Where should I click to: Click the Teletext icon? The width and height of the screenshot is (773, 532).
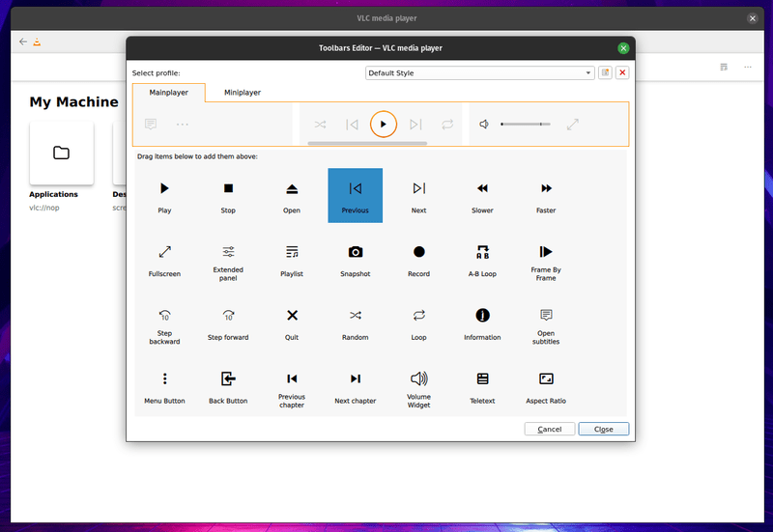(x=482, y=378)
